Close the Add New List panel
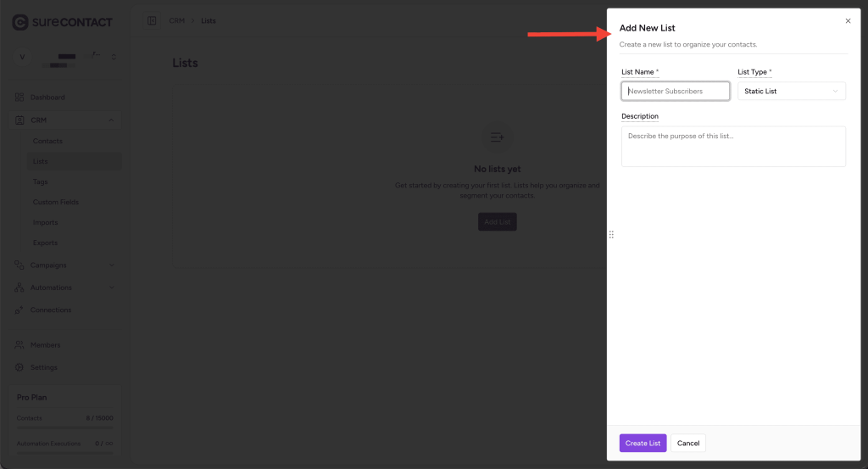This screenshot has width=868, height=469. (x=848, y=21)
